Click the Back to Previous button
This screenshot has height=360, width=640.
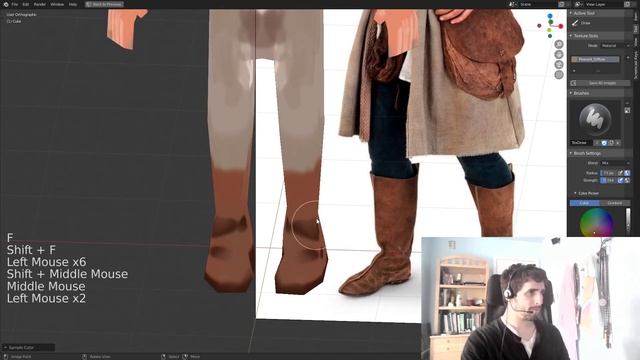coord(104,4)
